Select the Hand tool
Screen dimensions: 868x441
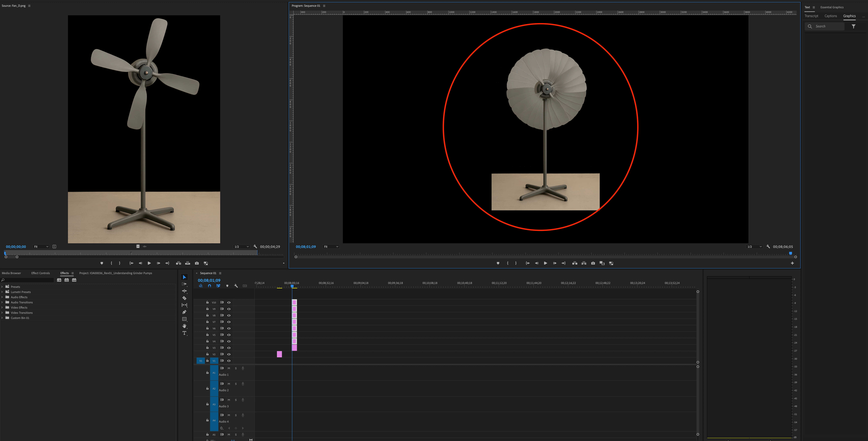[184, 326]
